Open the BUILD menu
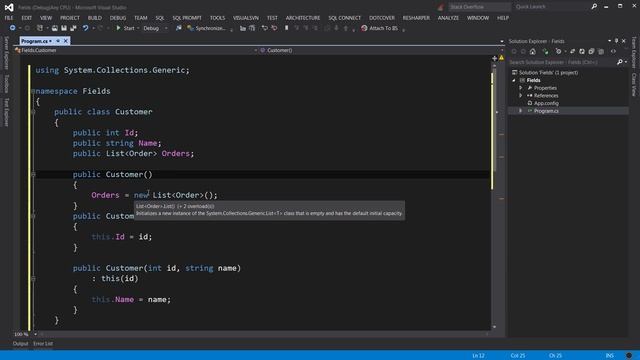This screenshot has height=360, width=640. click(95, 18)
